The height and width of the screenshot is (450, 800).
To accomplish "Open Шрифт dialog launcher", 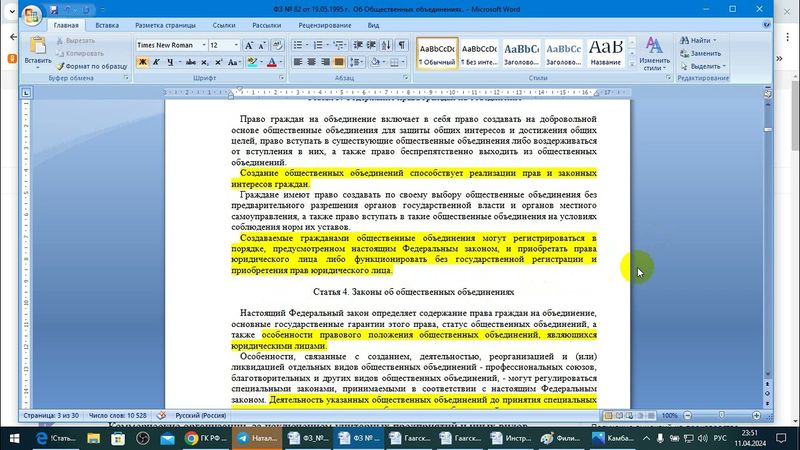I will point(281,78).
